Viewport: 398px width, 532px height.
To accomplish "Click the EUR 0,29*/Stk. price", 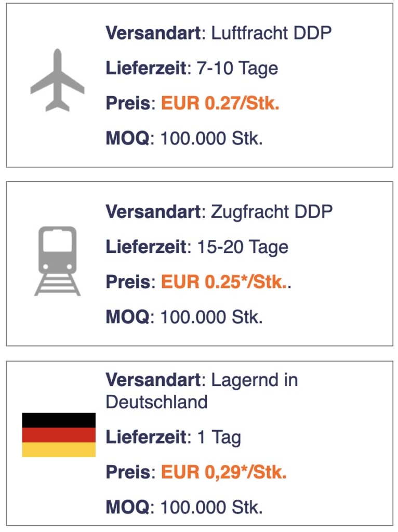I will [224, 472].
